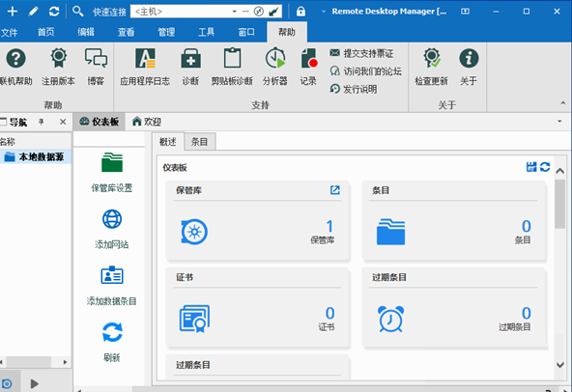Click the vault icon at bottom left
The image size is (572, 392).
tap(7, 383)
